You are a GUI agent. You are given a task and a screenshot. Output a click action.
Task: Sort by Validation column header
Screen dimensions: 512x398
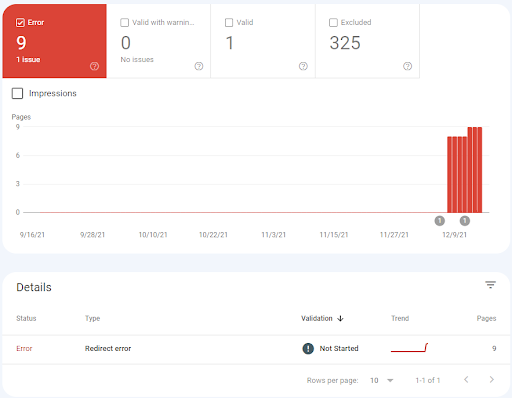click(x=317, y=318)
